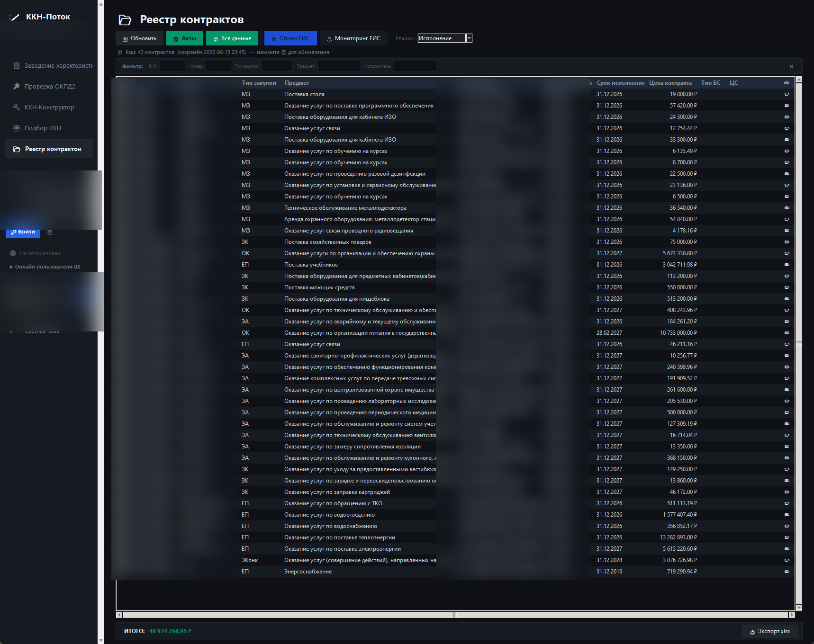The height and width of the screenshot is (644, 814).
Task: Click the 'Мониторинг ЕИС' button
Action: click(353, 38)
